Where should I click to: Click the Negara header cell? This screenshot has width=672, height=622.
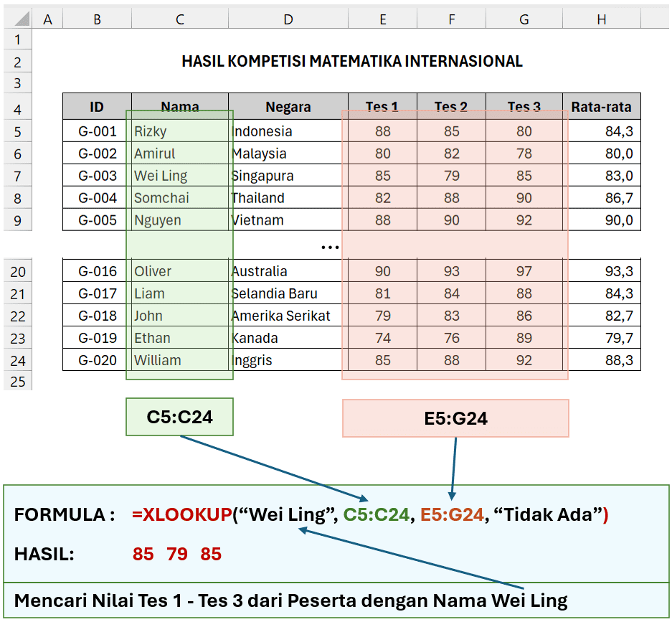288,106
